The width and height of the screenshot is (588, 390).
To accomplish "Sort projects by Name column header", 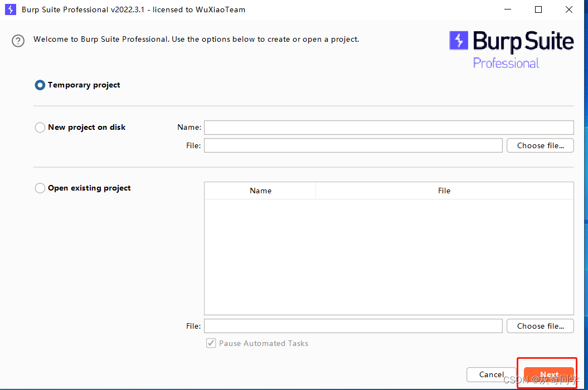I will click(x=260, y=191).
